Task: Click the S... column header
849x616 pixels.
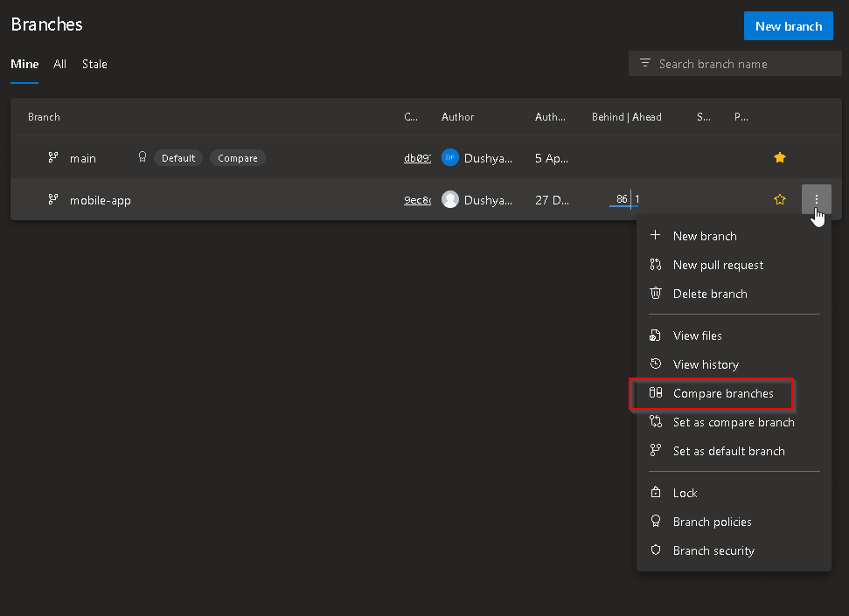Action: tap(703, 117)
